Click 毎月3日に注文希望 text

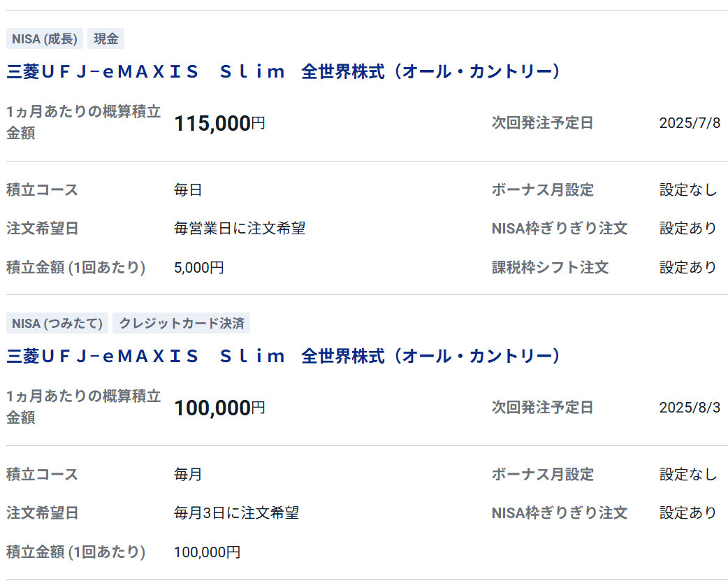[x=236, y=513]
